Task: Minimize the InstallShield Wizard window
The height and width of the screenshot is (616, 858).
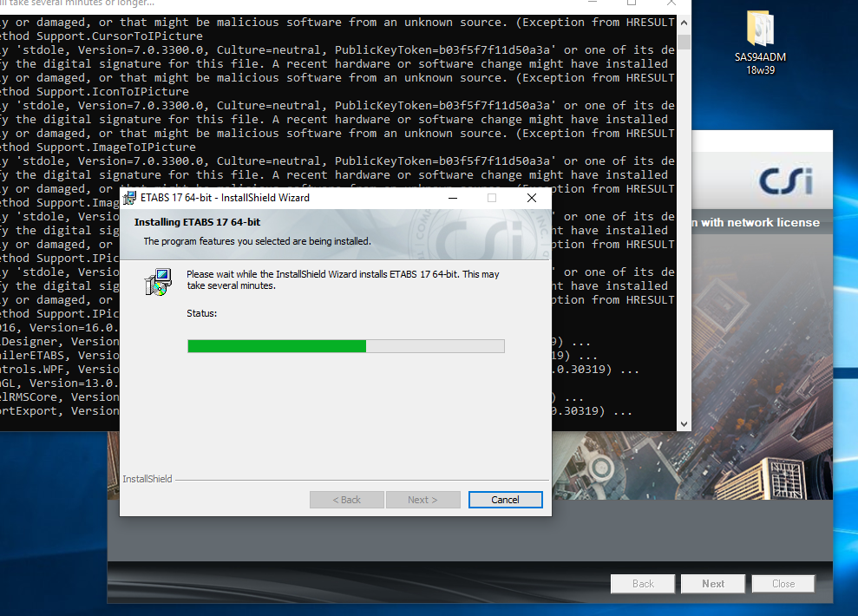Action: click(x=453, y=198)
